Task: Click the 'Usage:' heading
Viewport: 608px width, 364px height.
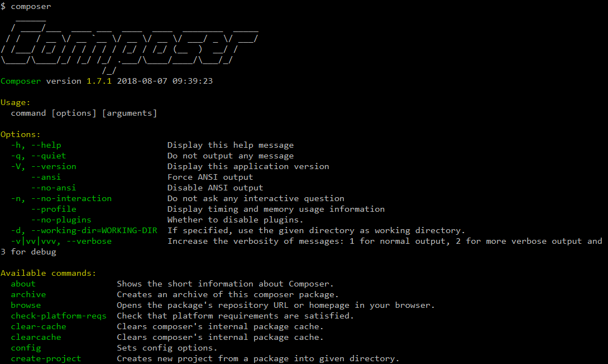Action: point(16,103)
